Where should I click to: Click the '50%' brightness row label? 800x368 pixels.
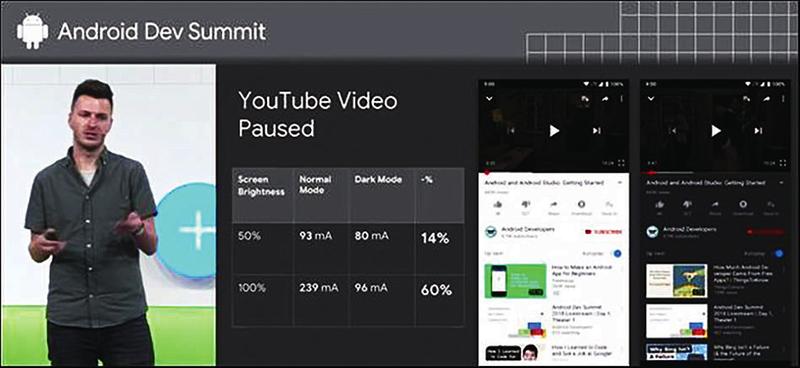[x=249, y=236]
